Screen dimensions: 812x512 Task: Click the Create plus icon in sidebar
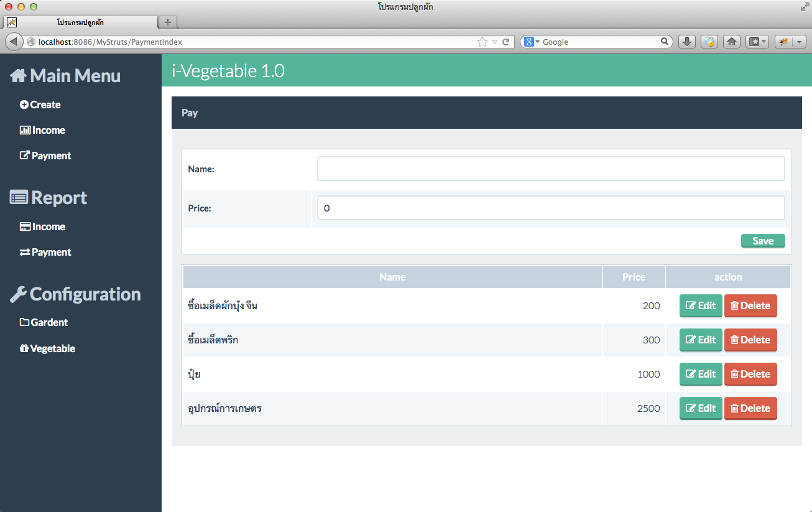coord(24,105)
